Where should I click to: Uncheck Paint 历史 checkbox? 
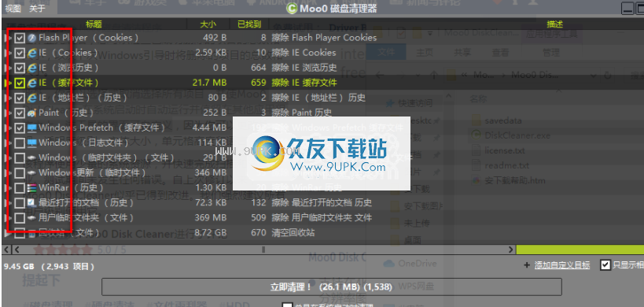coord(20,113)
